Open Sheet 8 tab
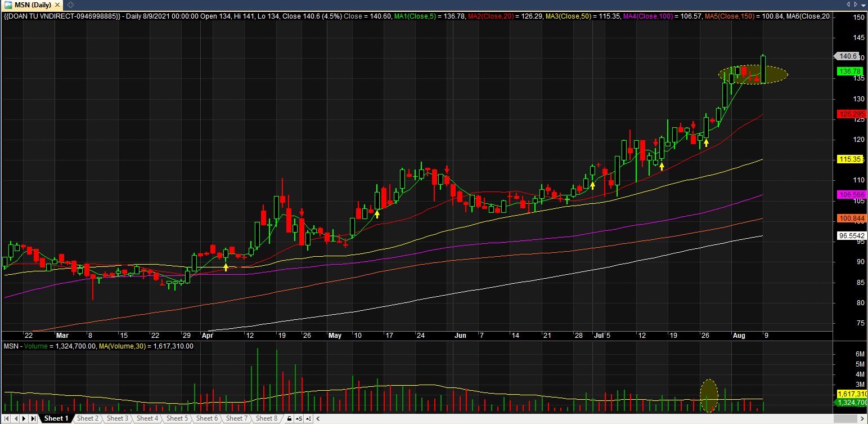This screenshot has height=424, width=868. pyautogui.click(x=267, y=418)
